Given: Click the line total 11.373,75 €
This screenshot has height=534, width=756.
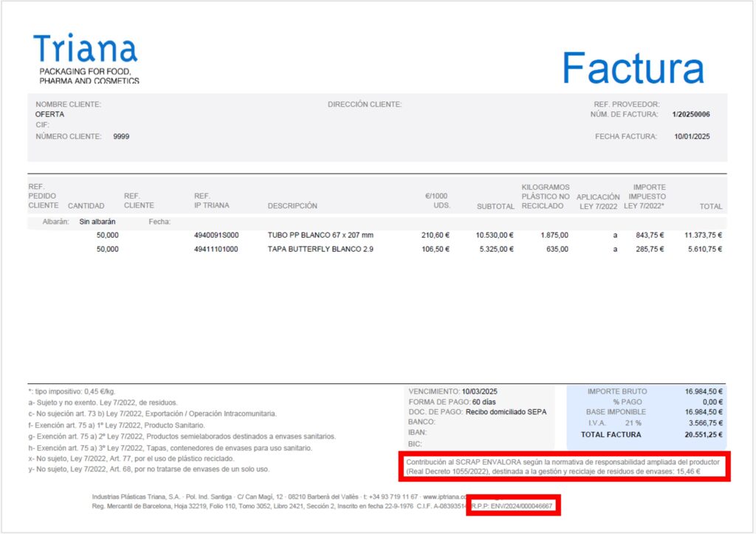Looking at the screenshot, I should [703, 235].
